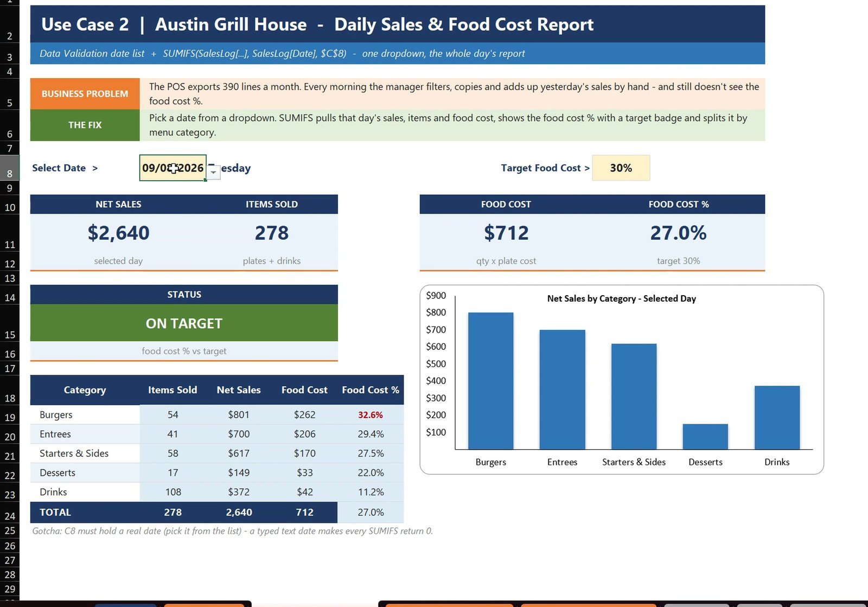
Task: Click the $2,640 net sales value
Action: [x=118, y=233]
